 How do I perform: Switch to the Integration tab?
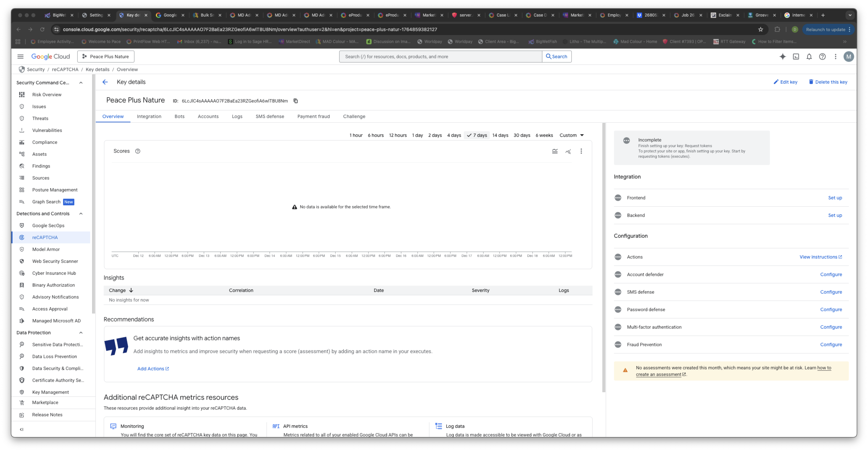click(x=149, y=116)
